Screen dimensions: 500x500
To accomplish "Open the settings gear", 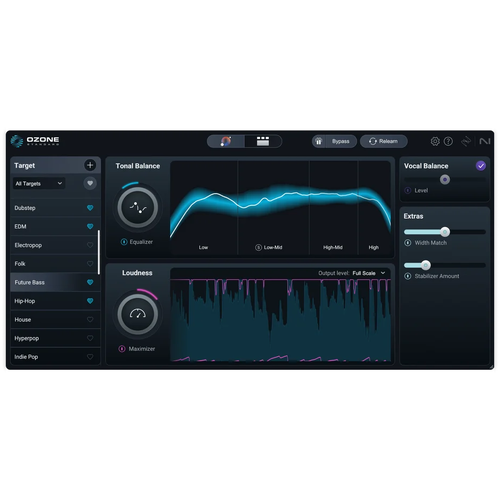I will 435,141.
